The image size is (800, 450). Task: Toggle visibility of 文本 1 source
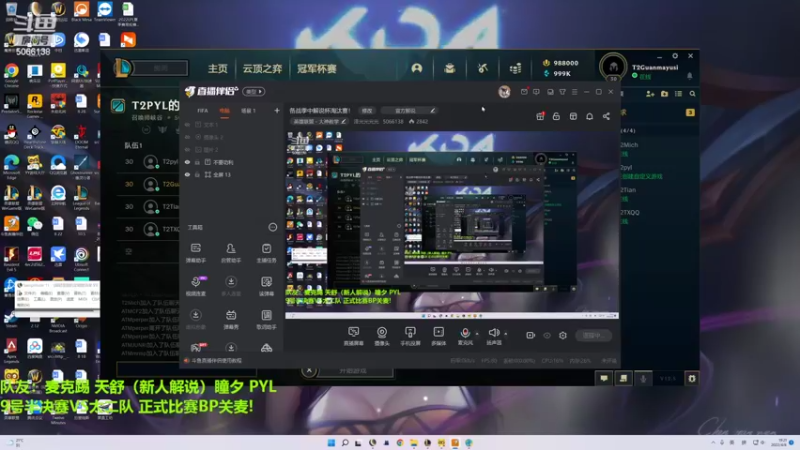187,124
